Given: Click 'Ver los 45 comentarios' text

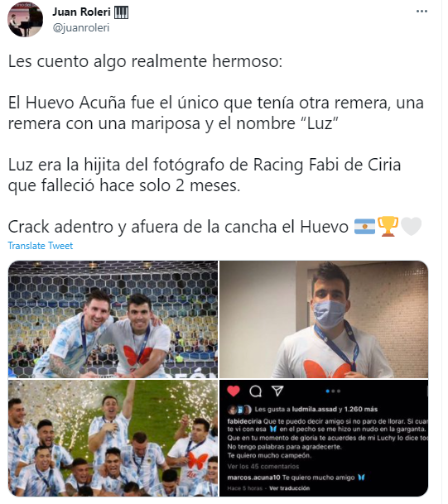Looking at the screenshot, I should pos(263,467).
